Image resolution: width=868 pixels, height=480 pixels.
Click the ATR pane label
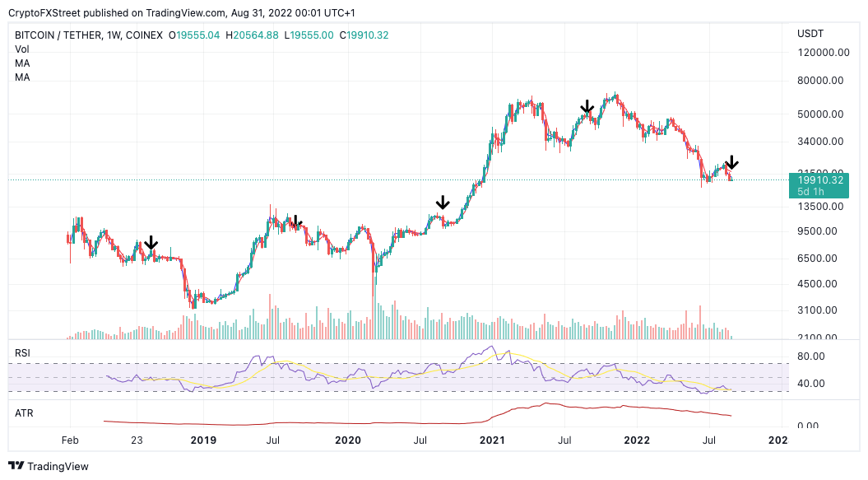tap(24, 413)
